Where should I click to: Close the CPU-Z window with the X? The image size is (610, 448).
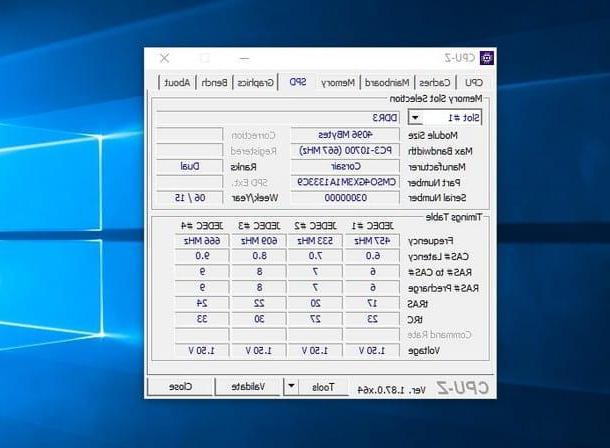(165, 58)
